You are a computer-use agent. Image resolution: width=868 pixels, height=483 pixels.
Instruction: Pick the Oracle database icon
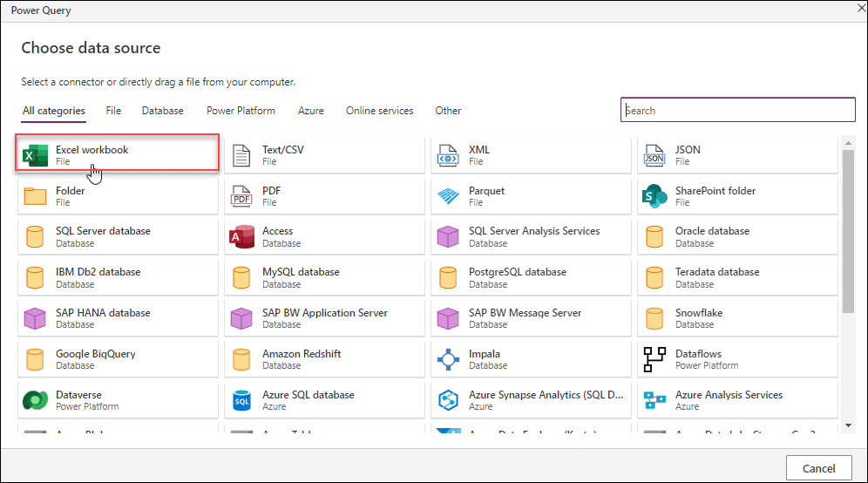pyautogui.click(x=654, y=237)
